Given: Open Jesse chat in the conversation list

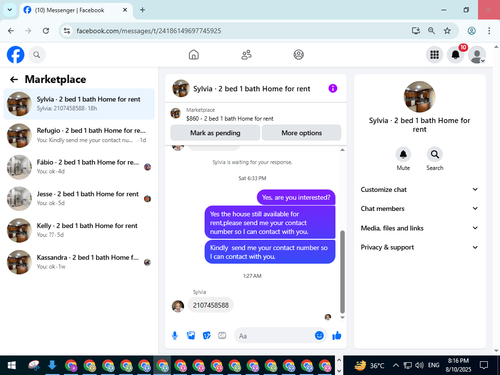Looking at the screenshot, I should (79, 199).
